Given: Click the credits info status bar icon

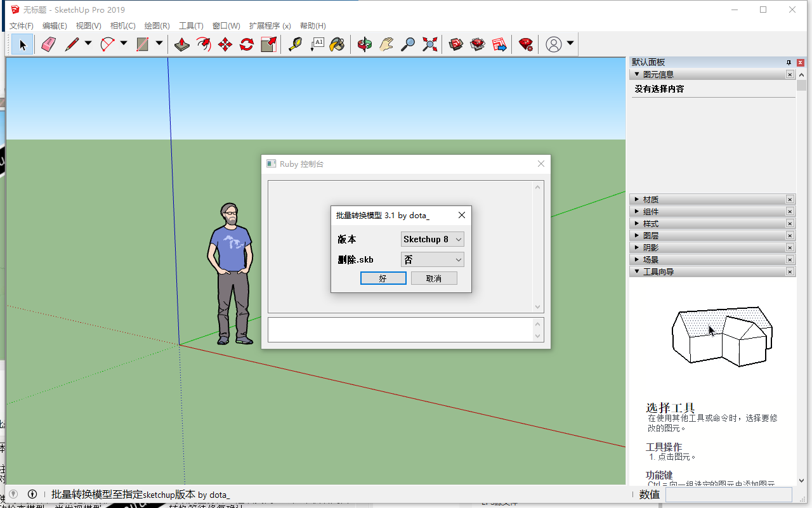Looking at the screenshot, I should tap(32, 494).
